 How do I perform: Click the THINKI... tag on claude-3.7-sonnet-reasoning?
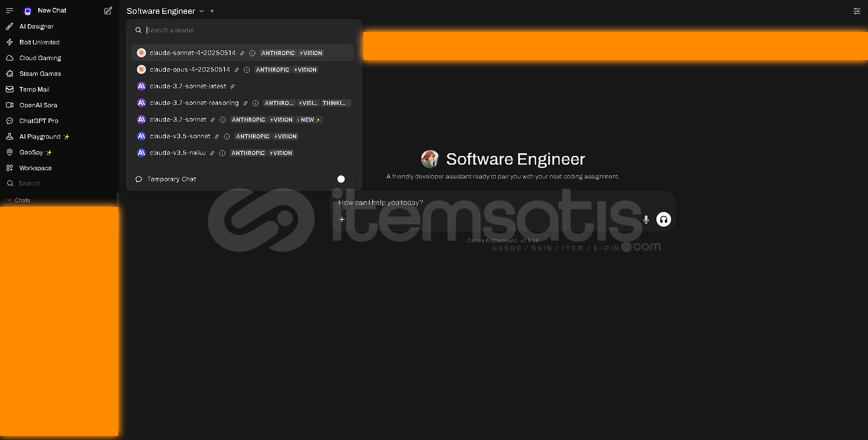(x=336, y=103)
